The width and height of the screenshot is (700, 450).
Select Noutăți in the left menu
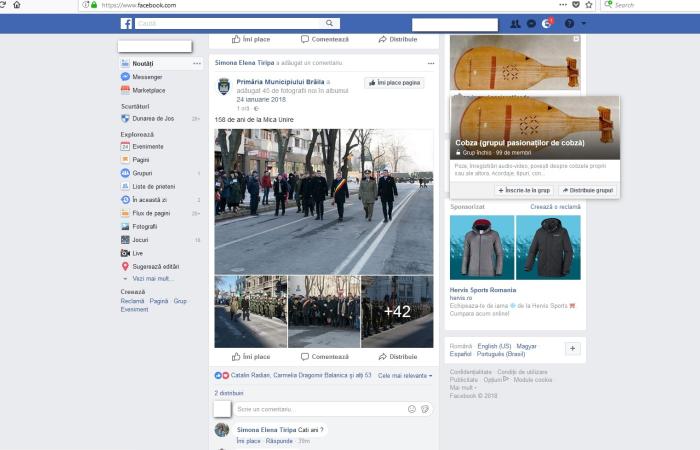tap(143, 63)
